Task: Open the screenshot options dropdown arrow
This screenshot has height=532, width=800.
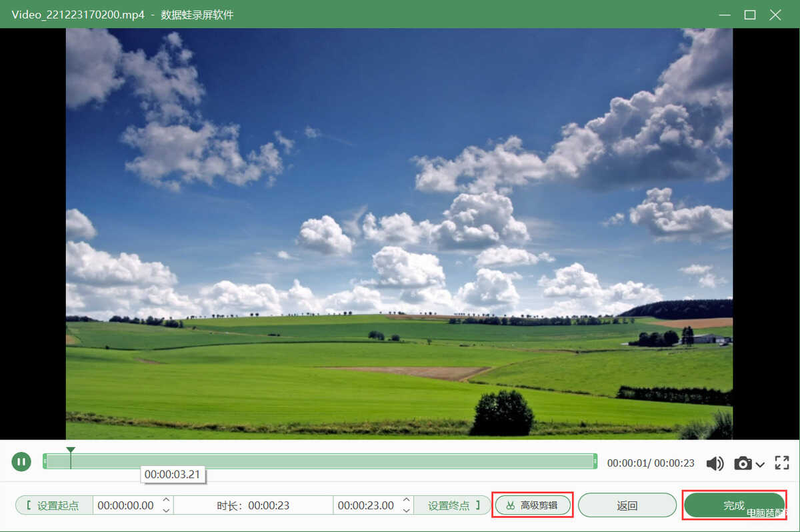Action: [x=759, y=463]
